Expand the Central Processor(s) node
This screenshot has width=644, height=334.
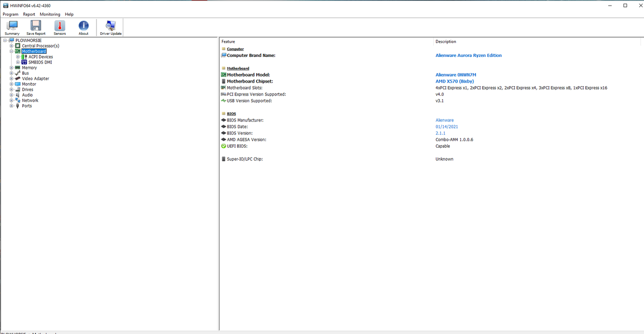[11, 46]
